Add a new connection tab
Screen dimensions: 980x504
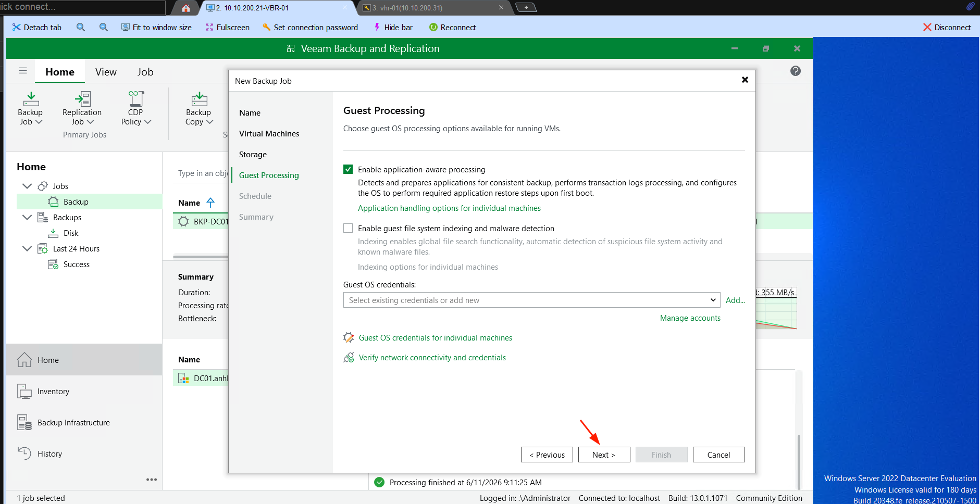[526, 7]
